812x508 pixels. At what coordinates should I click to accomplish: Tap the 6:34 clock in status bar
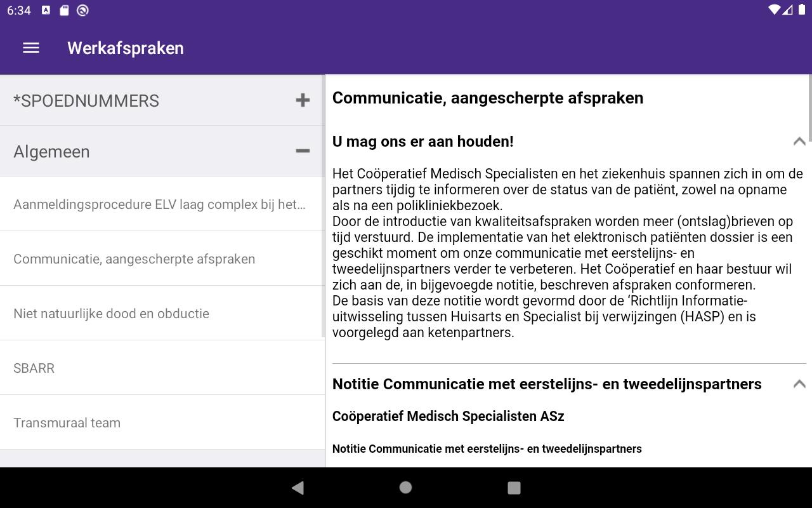[19, 10]
